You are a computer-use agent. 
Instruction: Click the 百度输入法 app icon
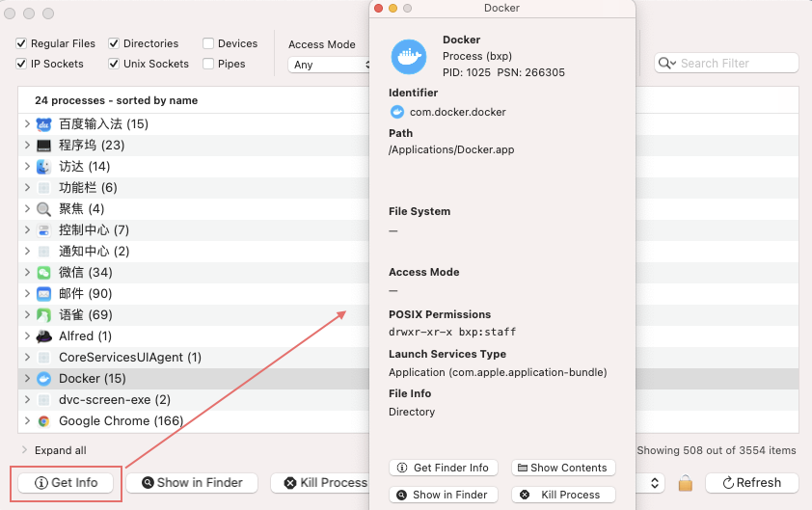[x=44, y=124]
